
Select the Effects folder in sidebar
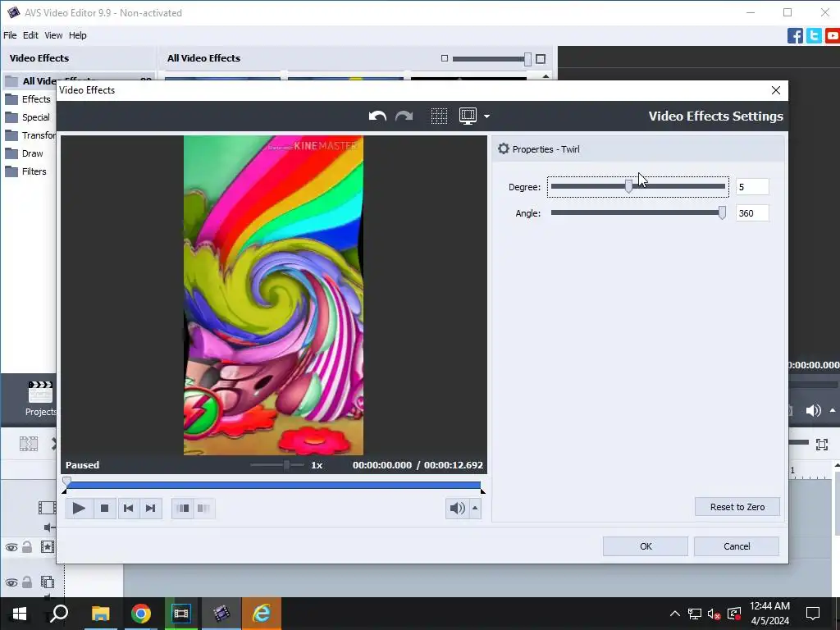point(28,99)
